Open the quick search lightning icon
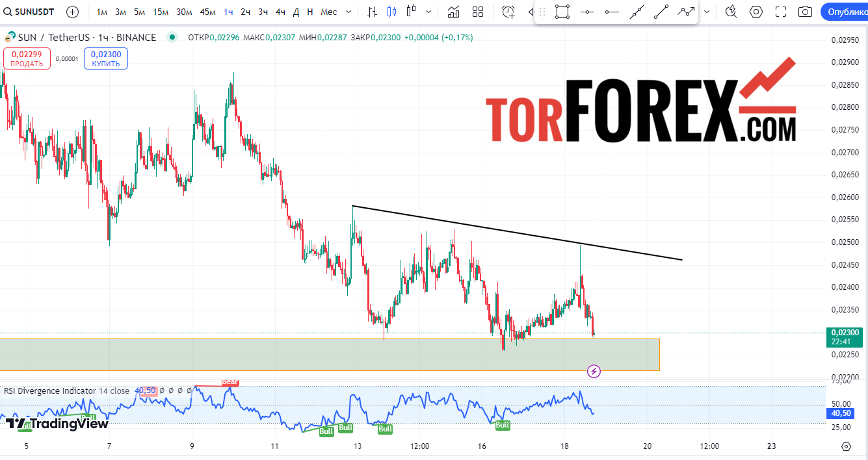Viewport: 868px width, 460px height. tap(731, 12)
